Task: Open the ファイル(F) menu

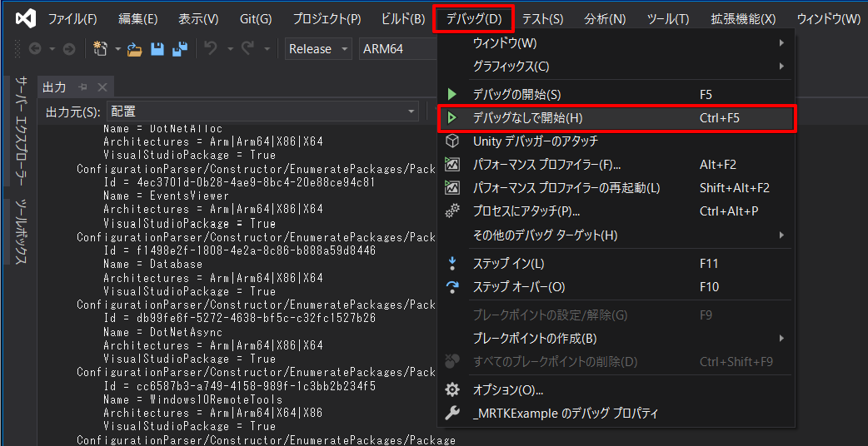Action: point(72,19)
